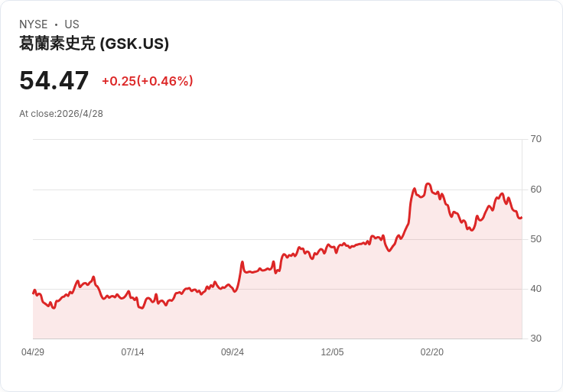Select the 12/05 date on the x-axis

coord(332,352)
